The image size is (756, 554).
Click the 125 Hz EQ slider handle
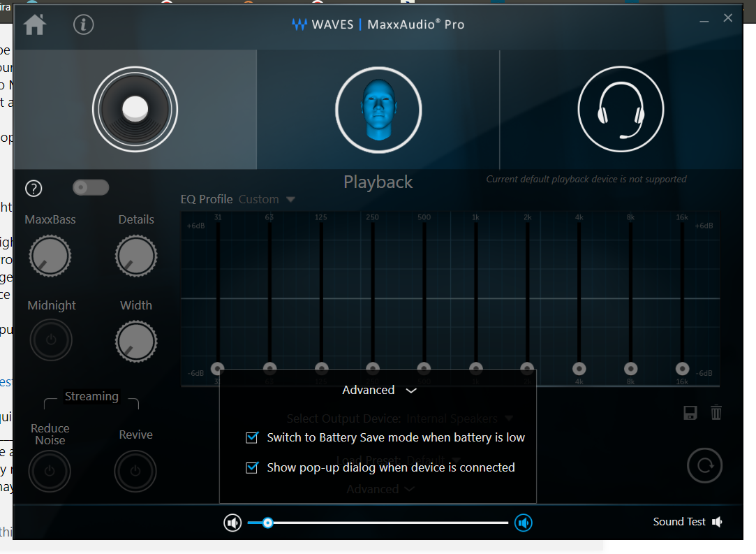(322, 369)
